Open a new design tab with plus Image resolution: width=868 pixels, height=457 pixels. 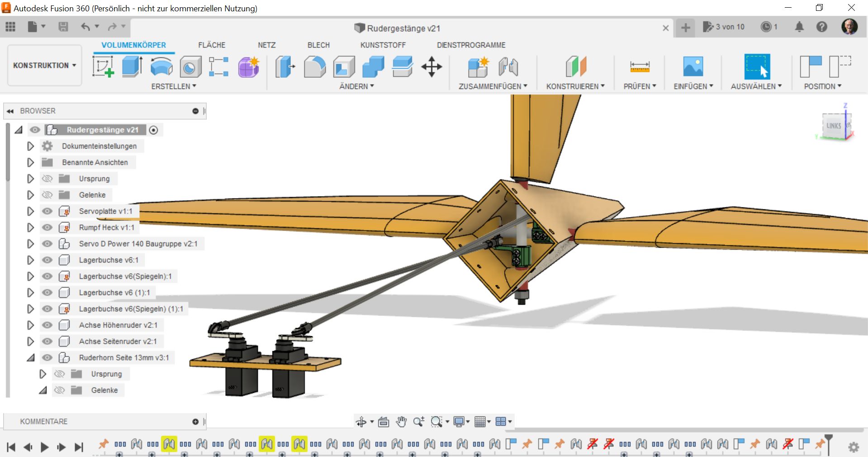[686, 28]
